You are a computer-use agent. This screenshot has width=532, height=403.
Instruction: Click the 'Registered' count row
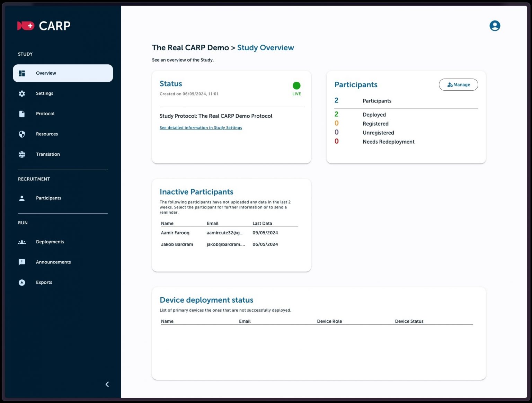pos(406,124)
